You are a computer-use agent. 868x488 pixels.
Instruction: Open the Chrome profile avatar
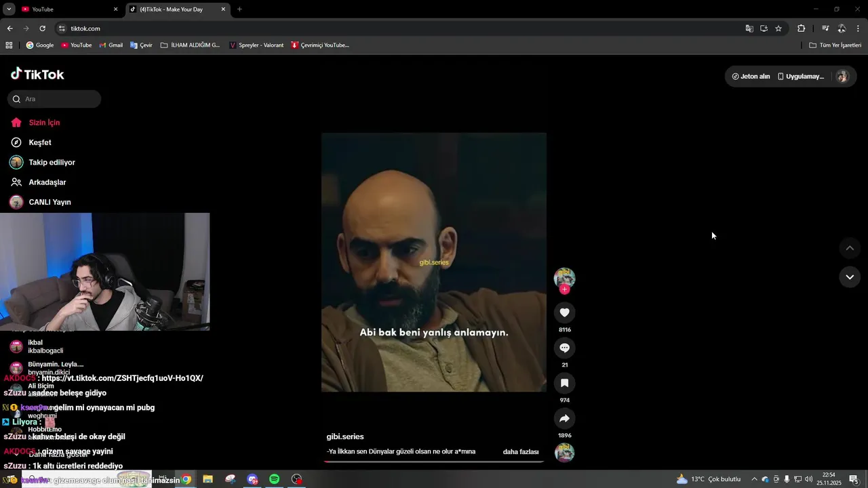pos(842,28)
